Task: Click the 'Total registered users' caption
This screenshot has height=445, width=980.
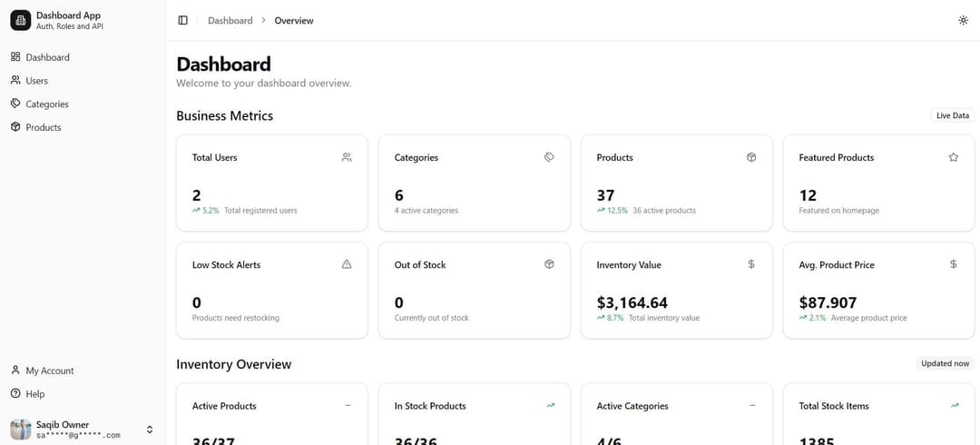Action: (x=260, y=211)
